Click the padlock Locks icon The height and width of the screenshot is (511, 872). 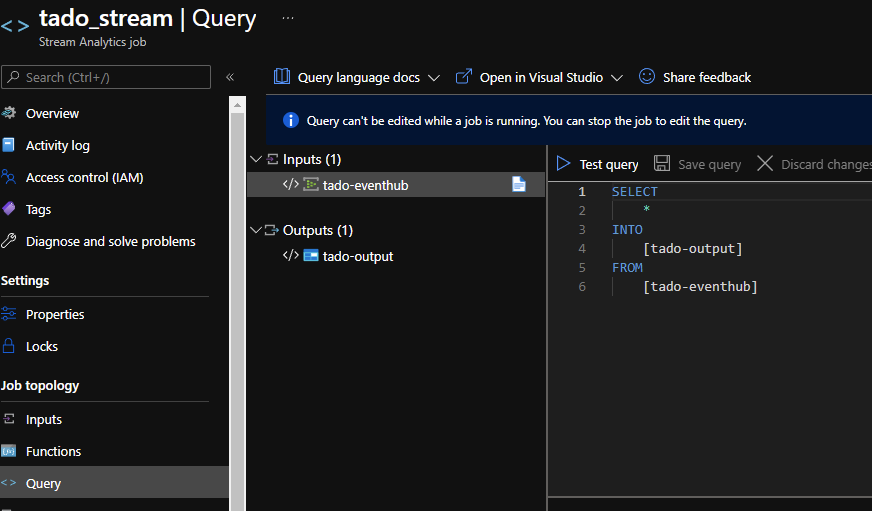point(8,346)
